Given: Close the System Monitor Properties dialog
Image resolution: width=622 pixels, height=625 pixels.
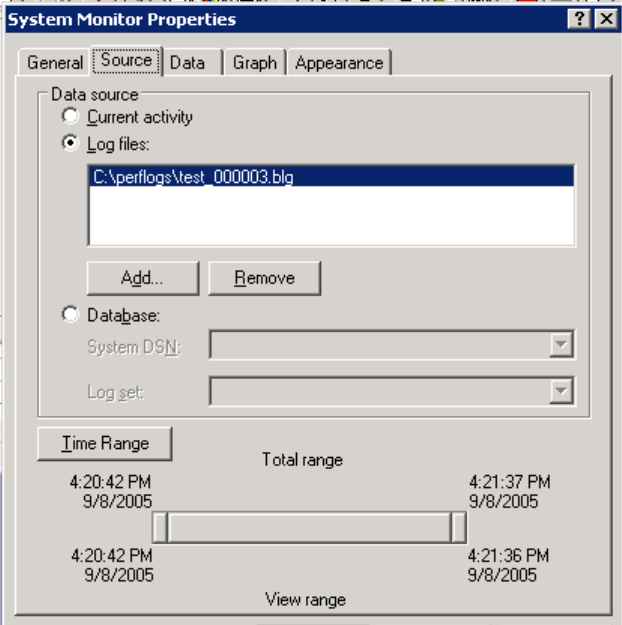Looking at the screenshot, I should (x=606, y=19).
